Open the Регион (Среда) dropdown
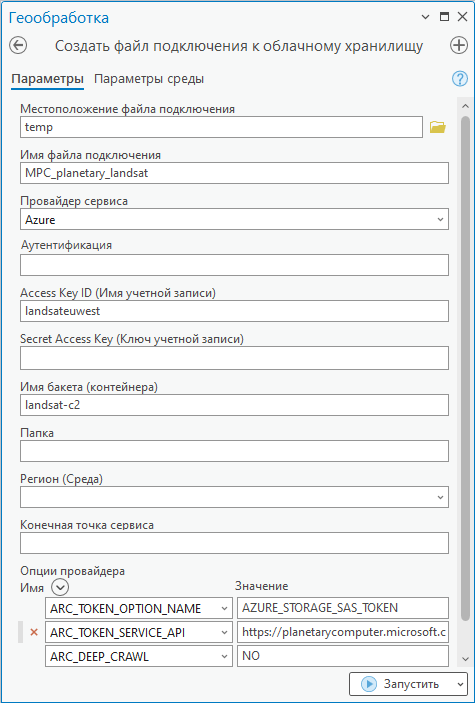This screenshot has height=703, width=475. [234, 497]
